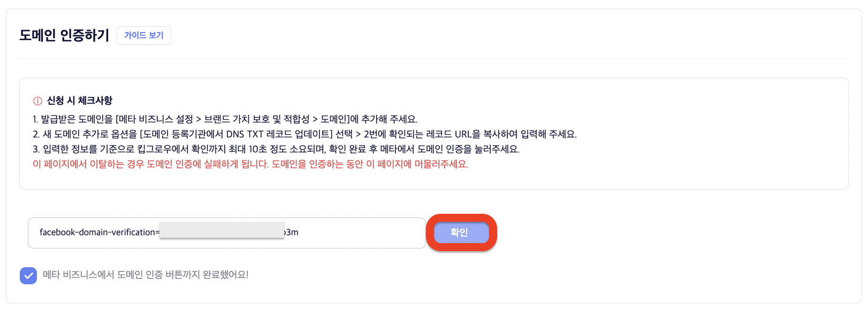Click the facebook-domain-verification= prefix text
Image resolution: width=868 pixels, height=311 pixels.
click(x=99, y=232)
